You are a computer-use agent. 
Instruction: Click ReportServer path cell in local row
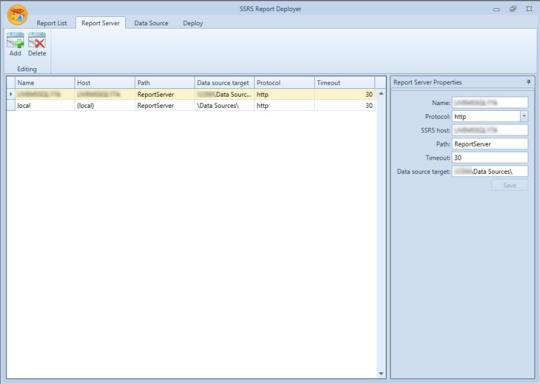click(165, 105)
